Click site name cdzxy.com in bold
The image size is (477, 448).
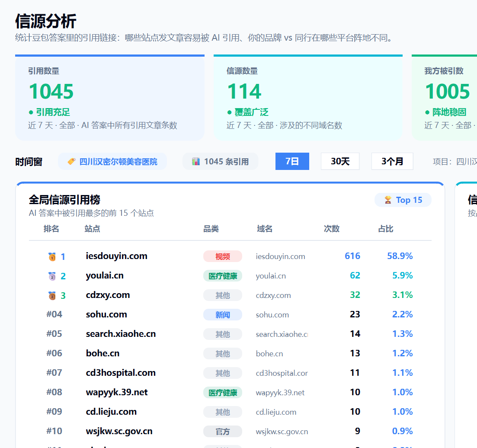[x=108, y=295]
